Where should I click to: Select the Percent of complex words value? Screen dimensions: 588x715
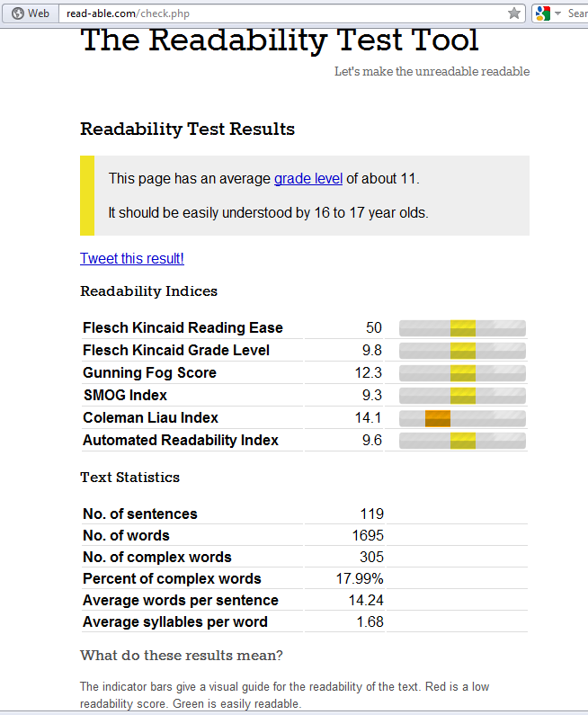360,578
